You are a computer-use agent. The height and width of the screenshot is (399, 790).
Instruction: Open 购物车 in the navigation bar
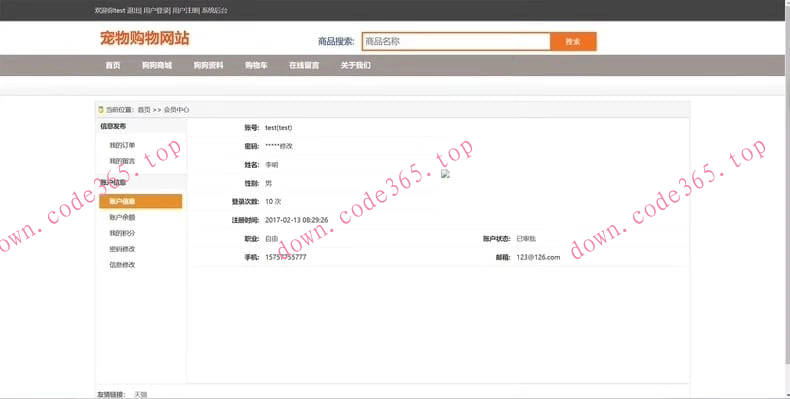click(x=256, y=65)
